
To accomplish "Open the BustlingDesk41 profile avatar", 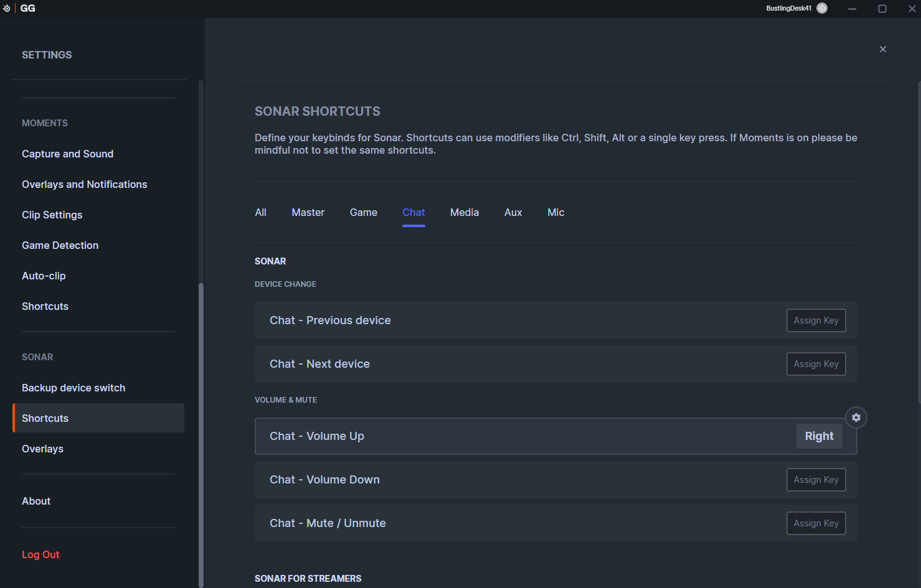I will pyautogui.click(x=822, y=8).
